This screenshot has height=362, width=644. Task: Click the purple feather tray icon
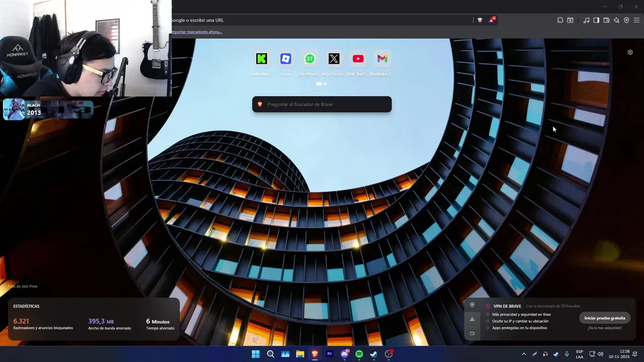534,354
